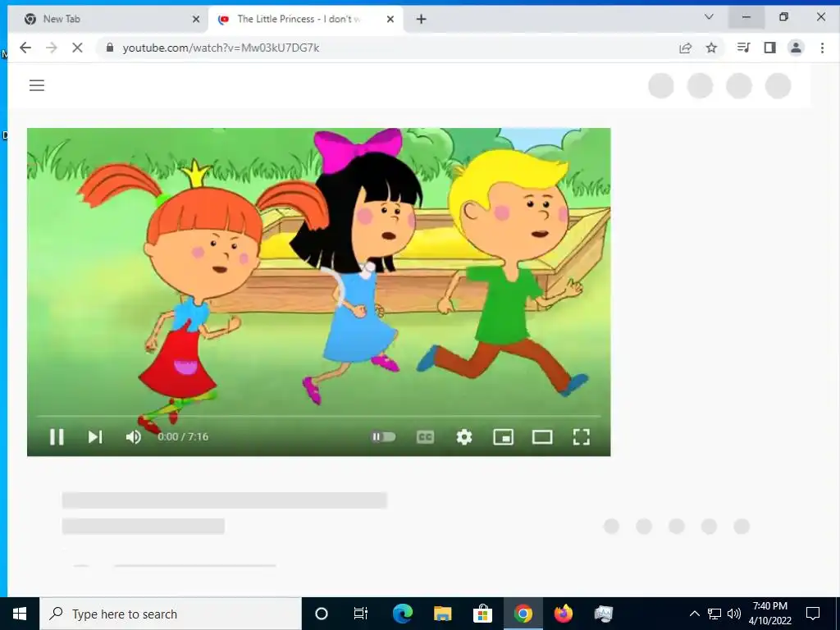Open the system volume tray icon

pyautogui.click(x=734, y=614)
